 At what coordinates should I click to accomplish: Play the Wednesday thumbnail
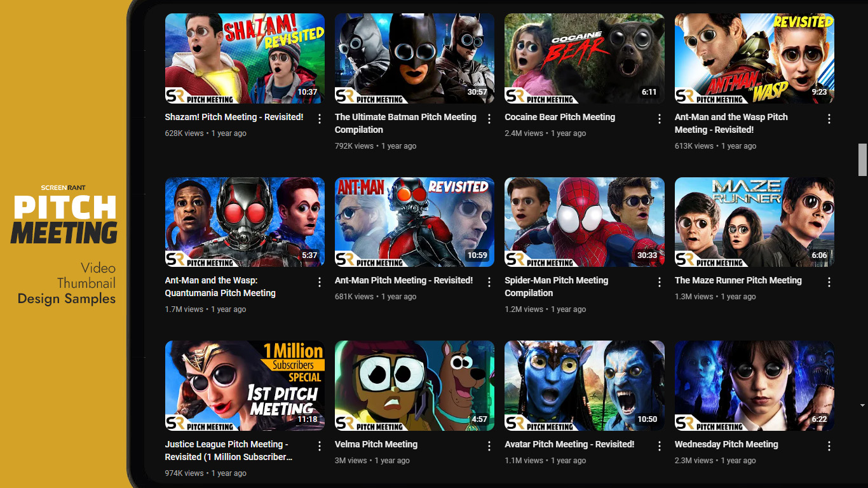click(754, 386)
